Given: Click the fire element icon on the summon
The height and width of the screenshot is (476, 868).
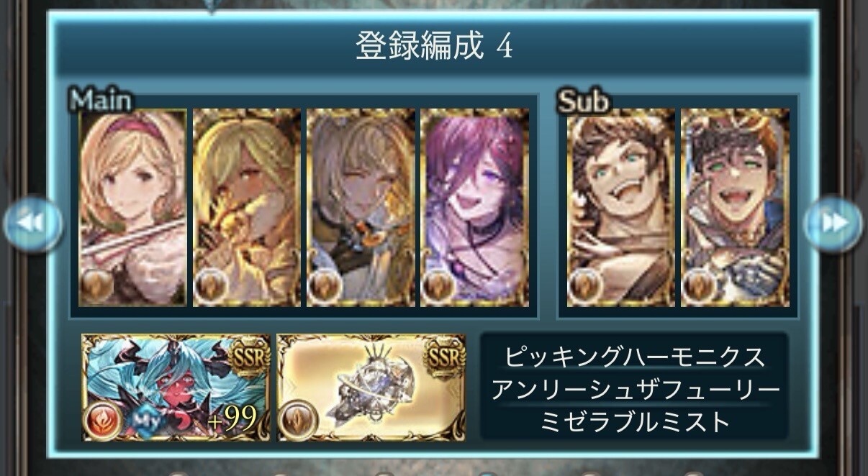Looking at the screenshot, I should [104, 420].
